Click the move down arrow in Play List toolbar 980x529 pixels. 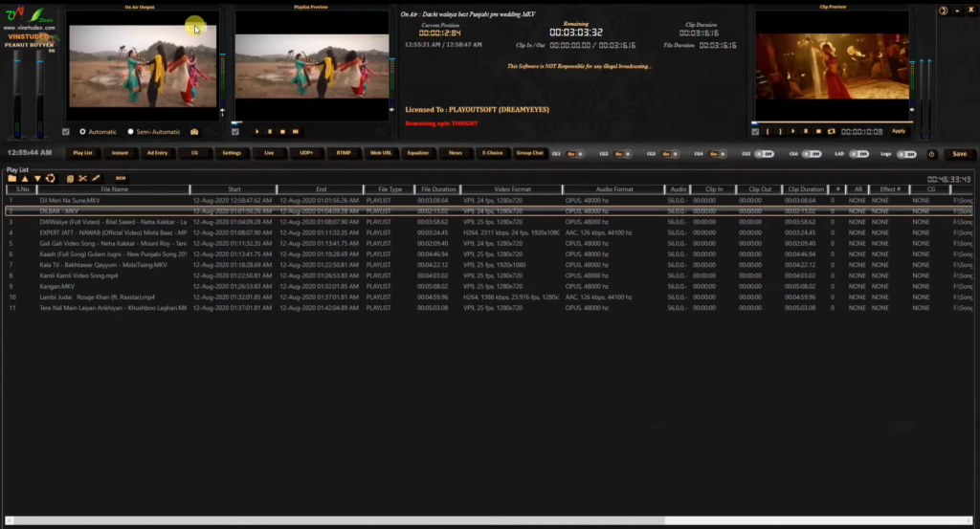tap(37, 178)
